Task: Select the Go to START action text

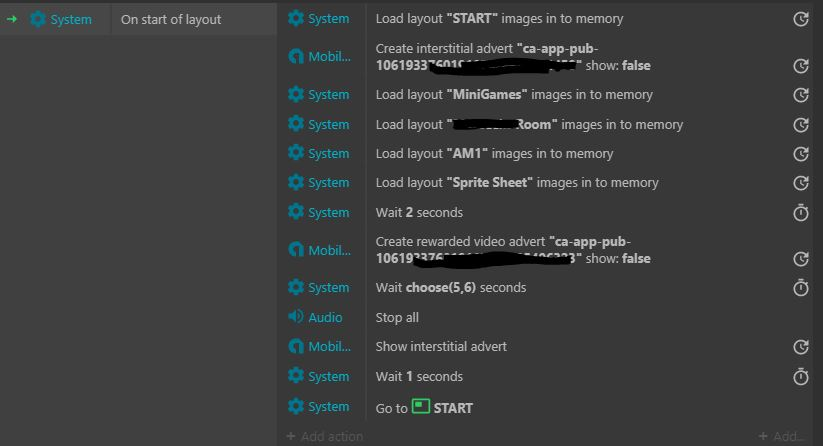Action: (x=424, y=408)
